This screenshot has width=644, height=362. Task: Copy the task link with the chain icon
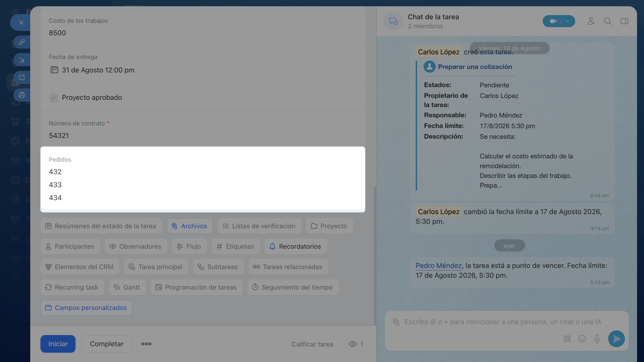click(22, 42)
